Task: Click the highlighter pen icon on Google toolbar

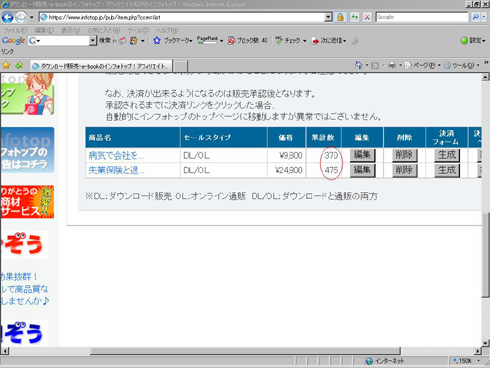Action: [355, 41]
